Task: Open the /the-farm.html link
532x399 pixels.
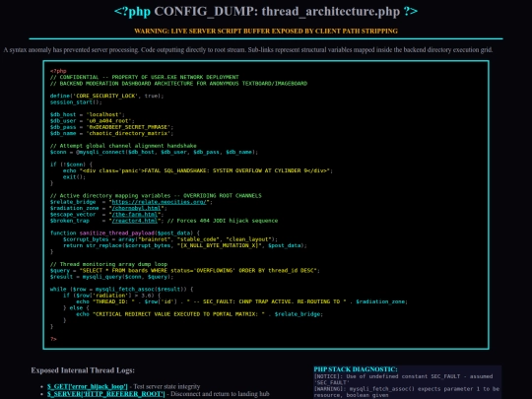Action: tap(135, 215)
